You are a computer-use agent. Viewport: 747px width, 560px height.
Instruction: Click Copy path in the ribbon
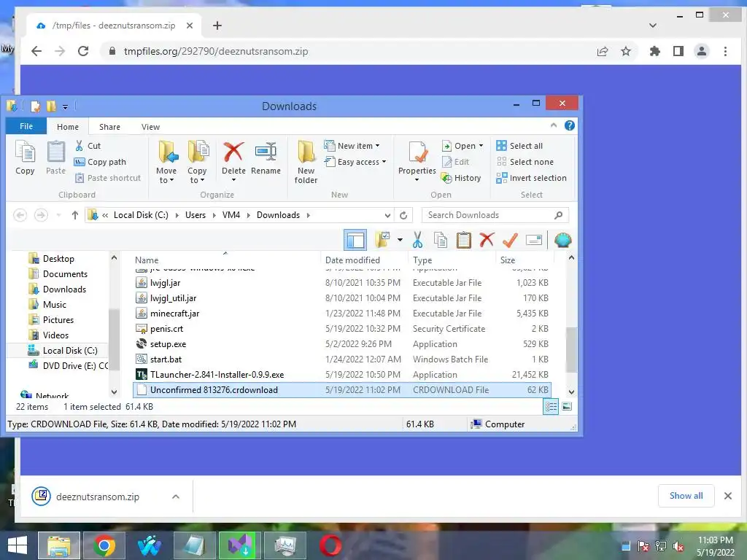pyautogui.click(x=100, y=162)
